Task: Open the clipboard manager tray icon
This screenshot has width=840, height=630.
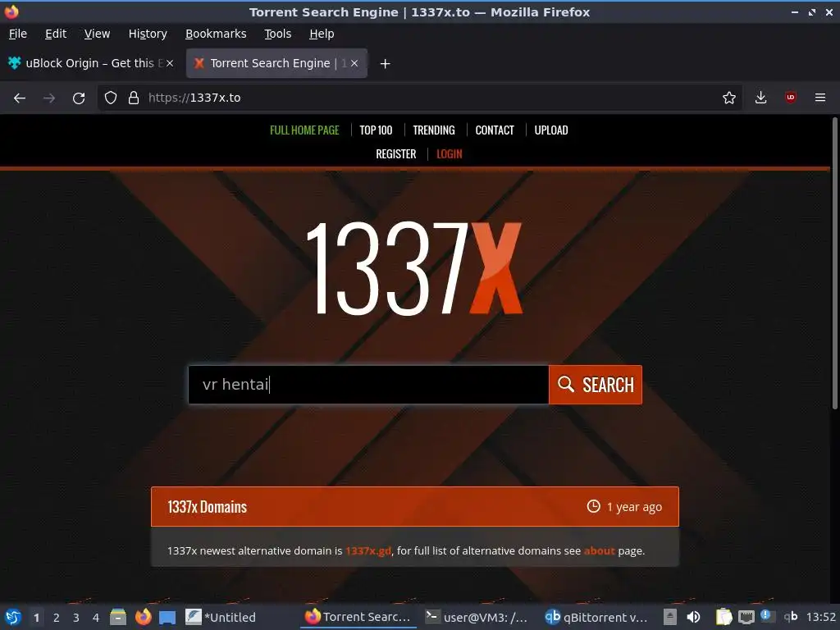Action: (724, 617)
